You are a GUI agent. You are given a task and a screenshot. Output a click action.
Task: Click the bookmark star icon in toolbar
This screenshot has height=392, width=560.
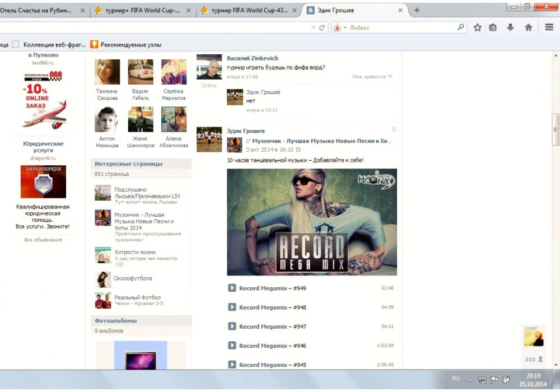477,27
